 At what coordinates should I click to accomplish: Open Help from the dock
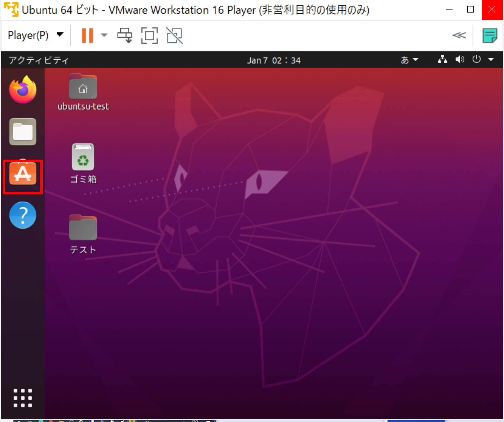tap(23, 215)
